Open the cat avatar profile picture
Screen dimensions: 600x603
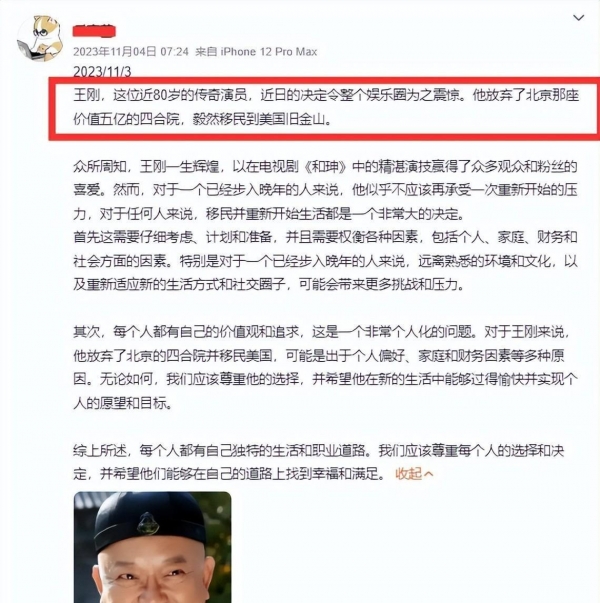(40, 38)
